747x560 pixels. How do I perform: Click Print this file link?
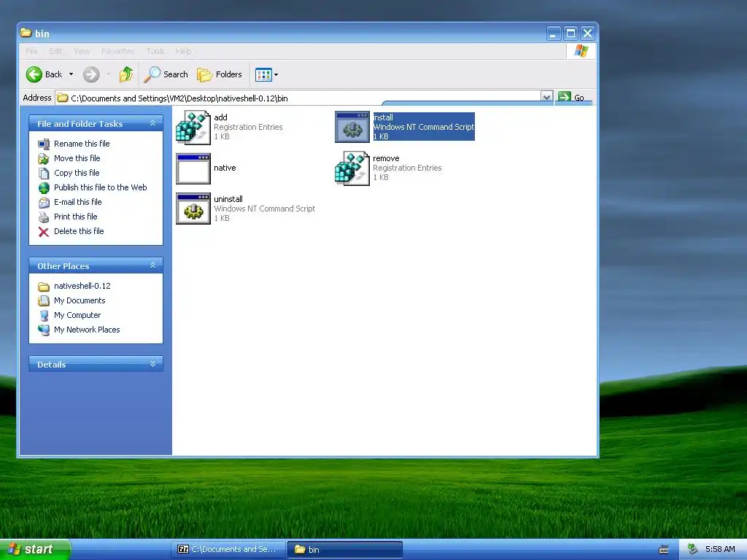click(x=75, y=217)
